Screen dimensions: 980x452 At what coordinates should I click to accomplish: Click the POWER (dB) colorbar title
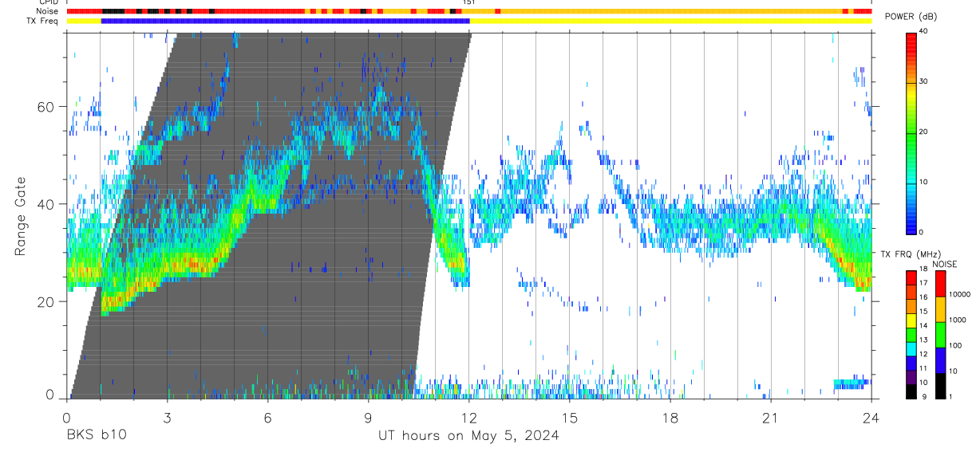(x=911, y=18)
